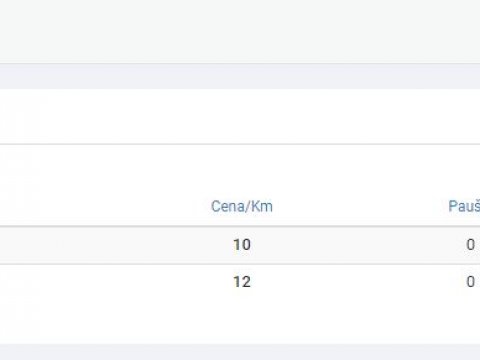The width and height of the screenshot is (480, 360).
Task: Click the blank area below the 12 row
Action: click(240, 322)
